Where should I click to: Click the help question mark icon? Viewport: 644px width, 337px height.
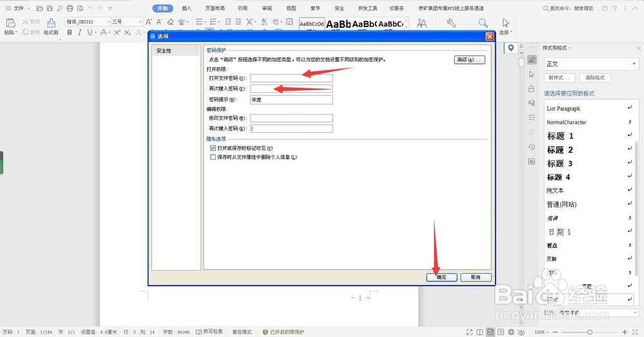coord(614,8)
